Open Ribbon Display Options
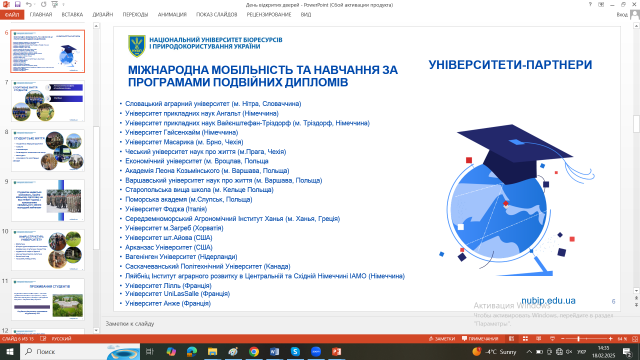This screenshot has height=360, width=640. point(601,4)
